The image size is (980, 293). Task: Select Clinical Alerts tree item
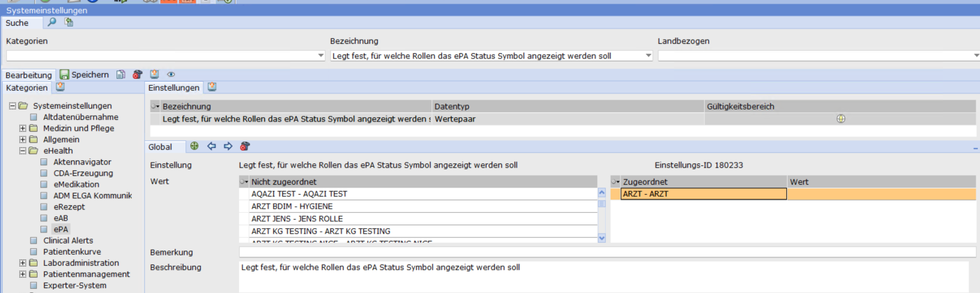[x=68, y=240]
